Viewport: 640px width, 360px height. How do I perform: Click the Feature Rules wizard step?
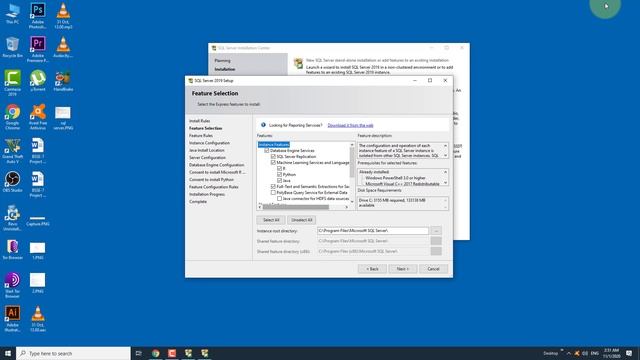click(x=201, y=136)
